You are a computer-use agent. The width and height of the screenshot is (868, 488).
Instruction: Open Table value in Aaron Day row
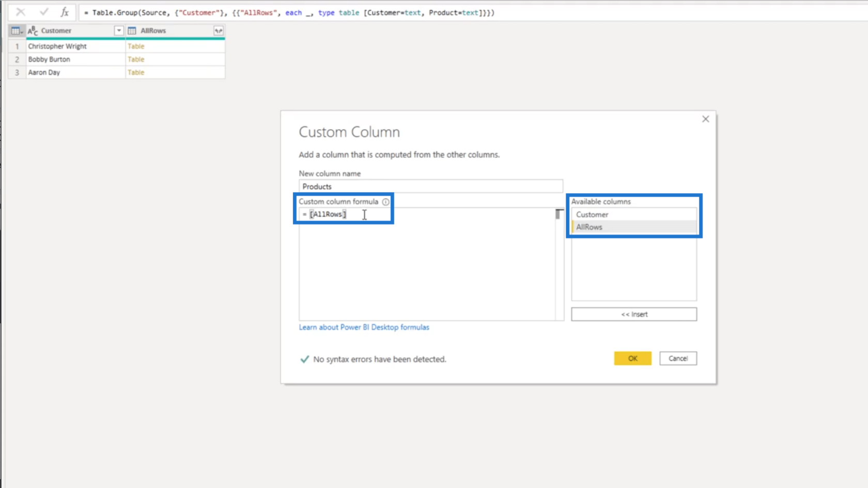[x=136, y=72]
